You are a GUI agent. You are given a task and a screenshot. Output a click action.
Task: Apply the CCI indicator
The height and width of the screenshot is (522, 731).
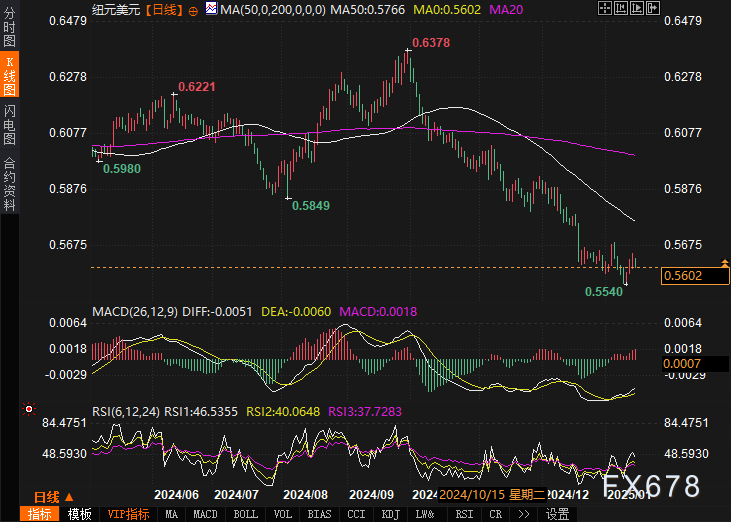click(356, 514)
